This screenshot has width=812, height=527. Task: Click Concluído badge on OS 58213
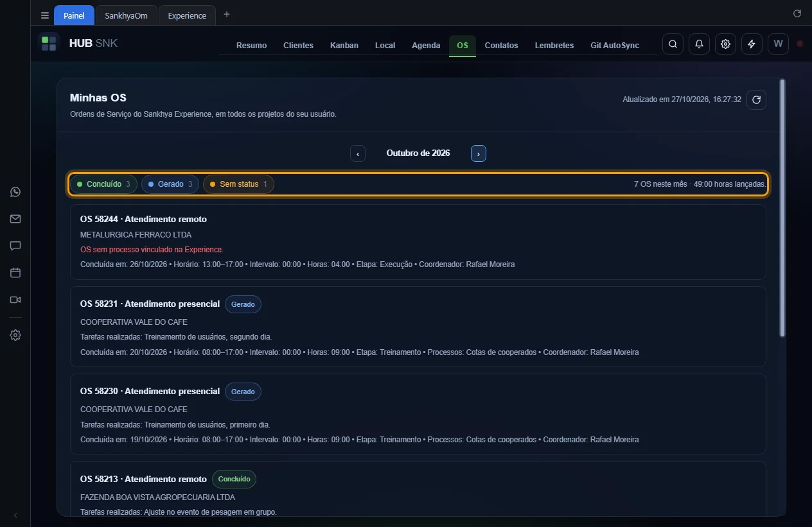point(234,479)
